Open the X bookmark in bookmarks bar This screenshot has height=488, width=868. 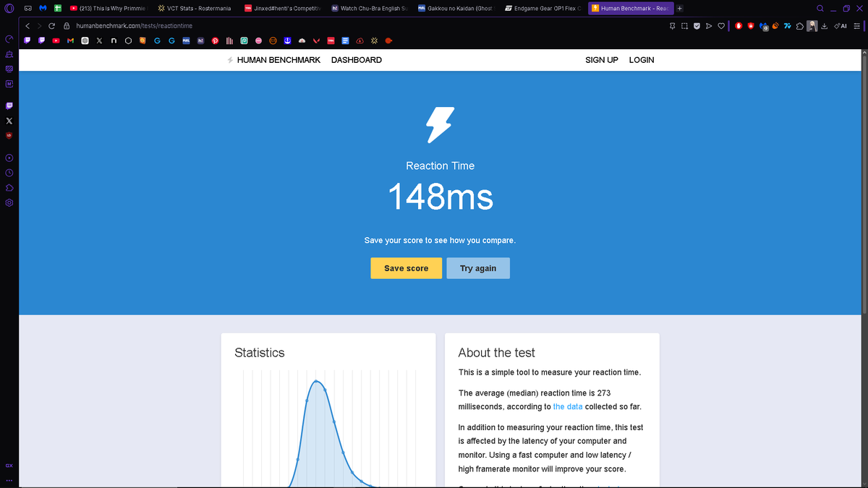click(99, 40)
